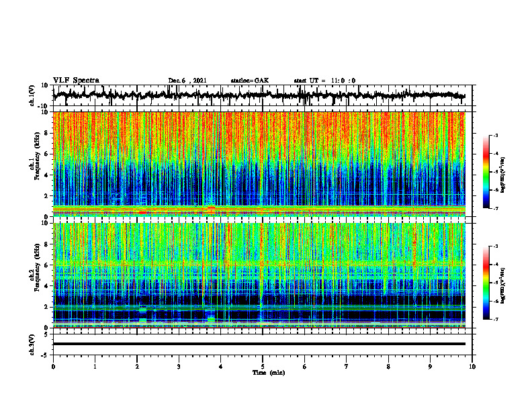Click the "-7" label on ch.1 color scale
The width and height of the screenshot is (532, 411).
click(x=495, y=208)
